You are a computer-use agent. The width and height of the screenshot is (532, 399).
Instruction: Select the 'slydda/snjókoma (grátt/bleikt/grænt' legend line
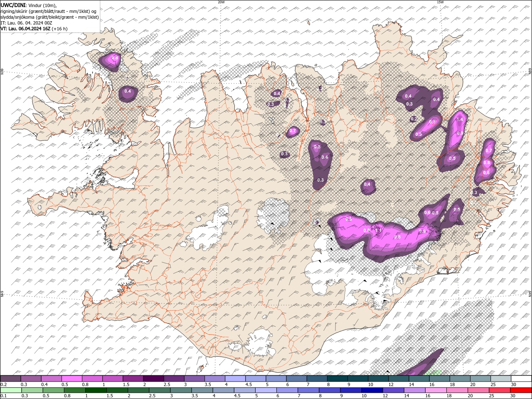coord(50,17)
